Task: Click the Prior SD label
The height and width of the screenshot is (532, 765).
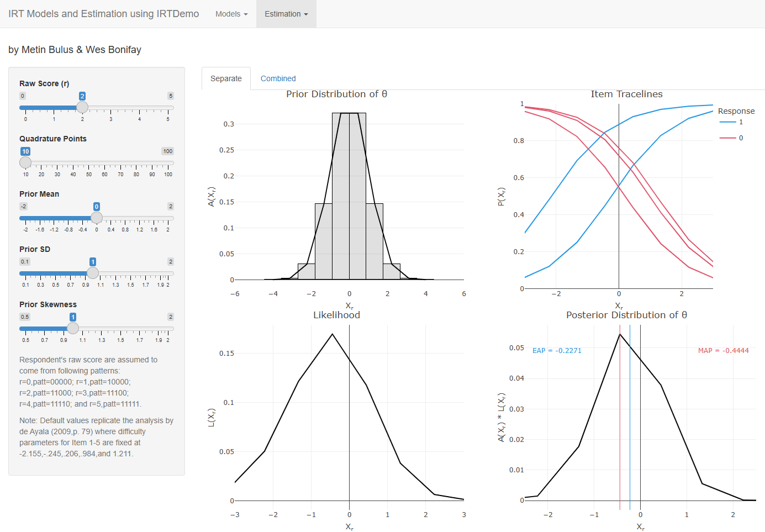Action: point(35,249)
